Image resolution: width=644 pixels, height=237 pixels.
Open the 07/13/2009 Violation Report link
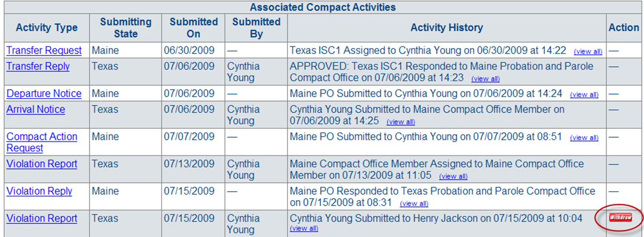pyautogui.click(x=42, y=164)
